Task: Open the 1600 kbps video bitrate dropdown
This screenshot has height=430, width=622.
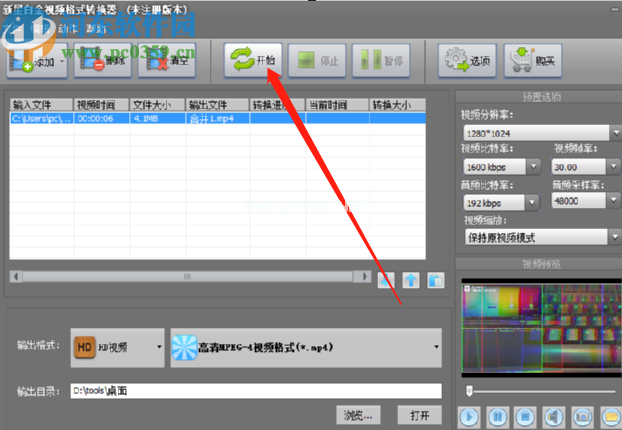Action: pos(501,167)
